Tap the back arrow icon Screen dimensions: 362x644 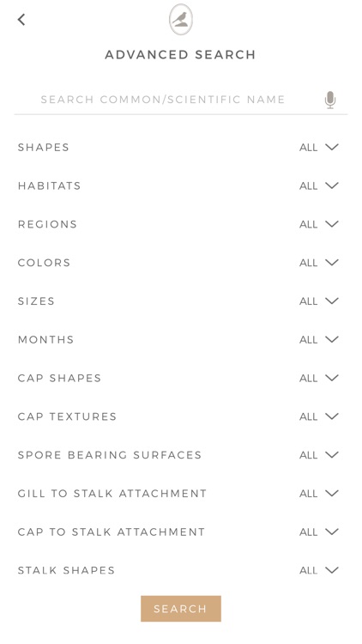(x=21, y=19)
